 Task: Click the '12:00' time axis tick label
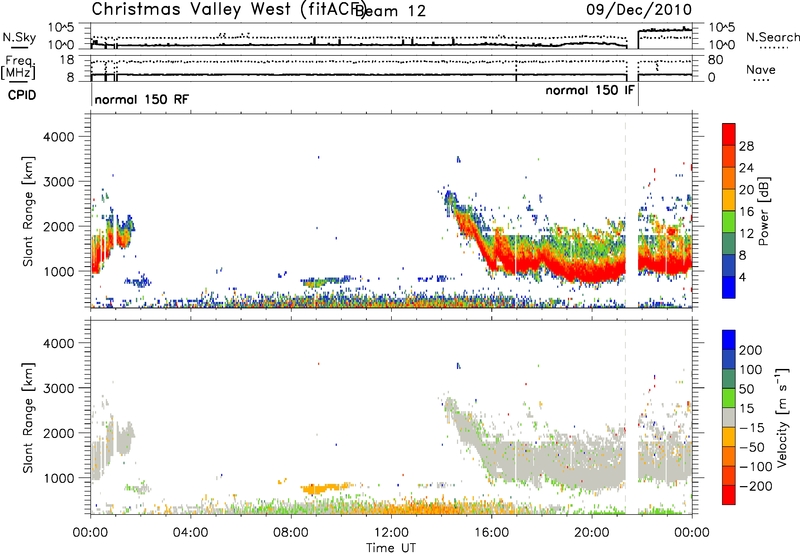click(391, 533)
